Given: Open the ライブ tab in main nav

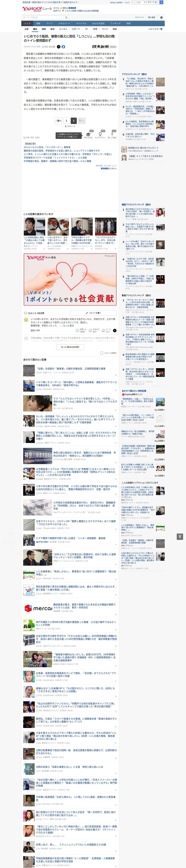Looking at the screenshot, I should 49,24.
